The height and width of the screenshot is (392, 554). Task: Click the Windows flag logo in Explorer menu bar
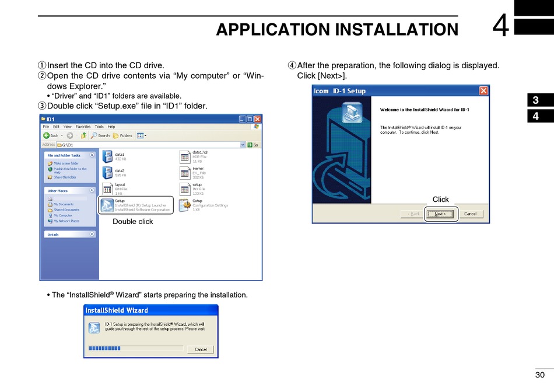(x=256, y=127)
